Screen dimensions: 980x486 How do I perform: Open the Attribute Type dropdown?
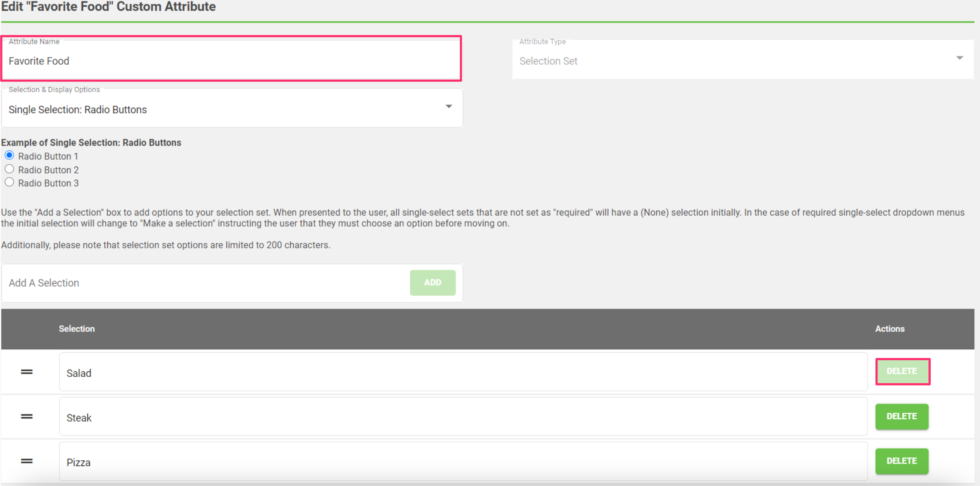click(743, 60)
